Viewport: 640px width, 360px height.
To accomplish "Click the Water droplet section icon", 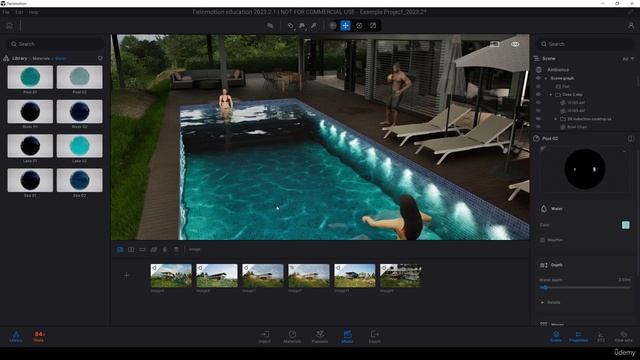I will pyautogui.click(x=544, y=209).
